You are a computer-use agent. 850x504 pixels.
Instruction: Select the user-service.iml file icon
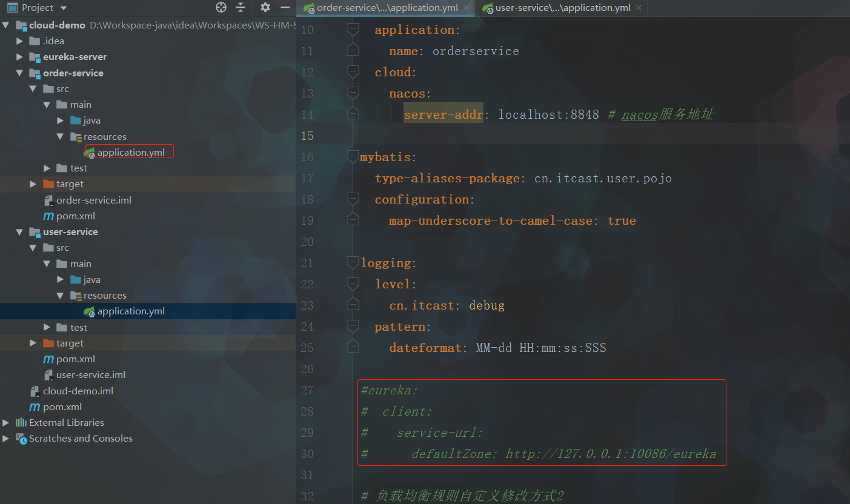[48, 375]
